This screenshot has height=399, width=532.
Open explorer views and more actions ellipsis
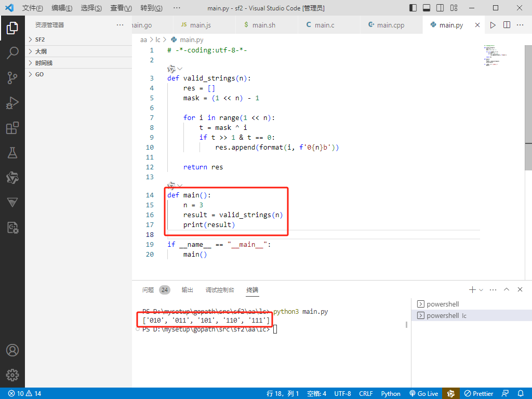(x=120, y=25)
